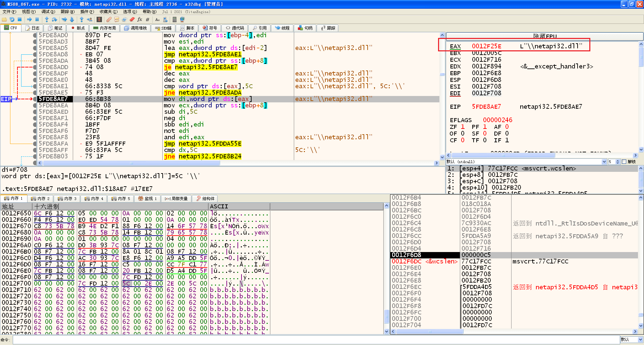Execute till return with the up-arrow icon
Image resolution: width=644 pixels, height=345 pixels.
(x=82, y=19)
